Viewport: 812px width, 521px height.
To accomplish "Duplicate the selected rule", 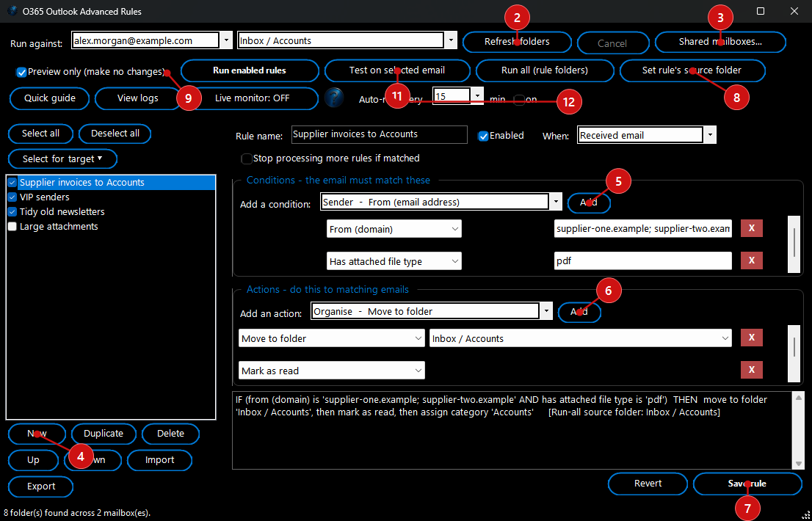I will (104, 434).
